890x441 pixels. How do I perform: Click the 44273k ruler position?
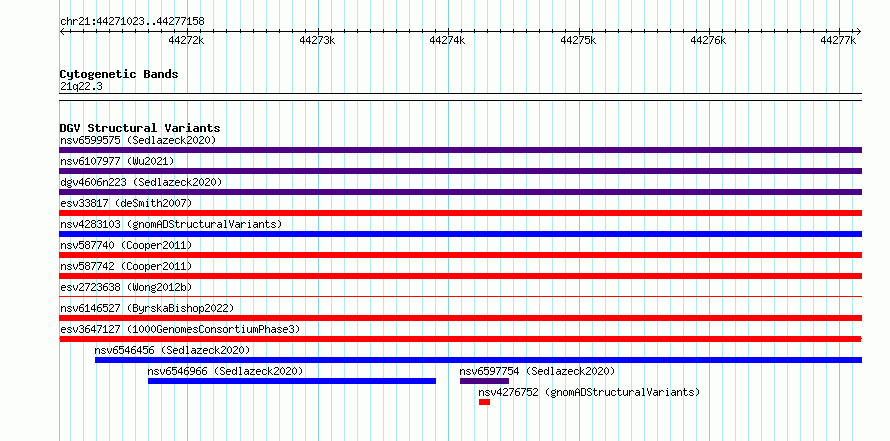[317, 40]
